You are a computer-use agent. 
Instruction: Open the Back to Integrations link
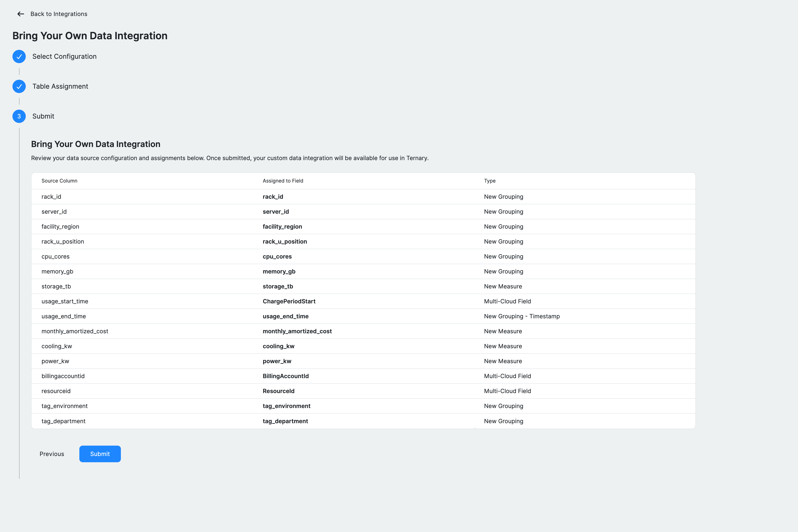(x=59, y=14)
